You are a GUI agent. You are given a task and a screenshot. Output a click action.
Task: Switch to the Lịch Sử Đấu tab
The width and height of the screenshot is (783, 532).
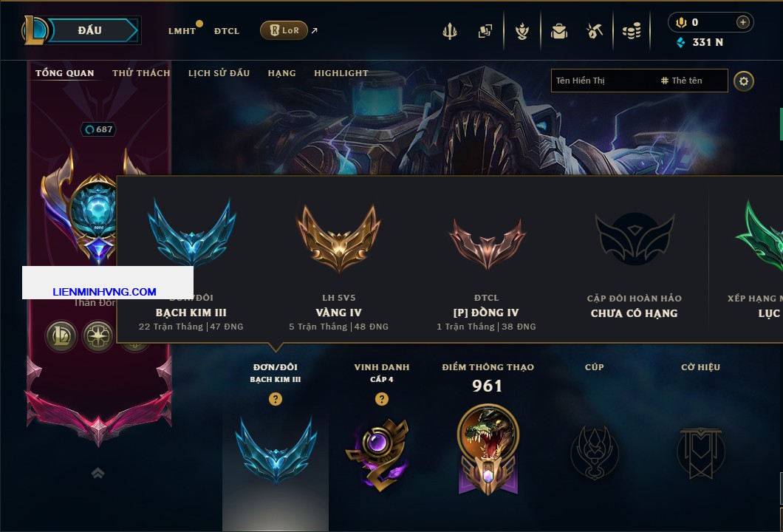click(219, 73)
